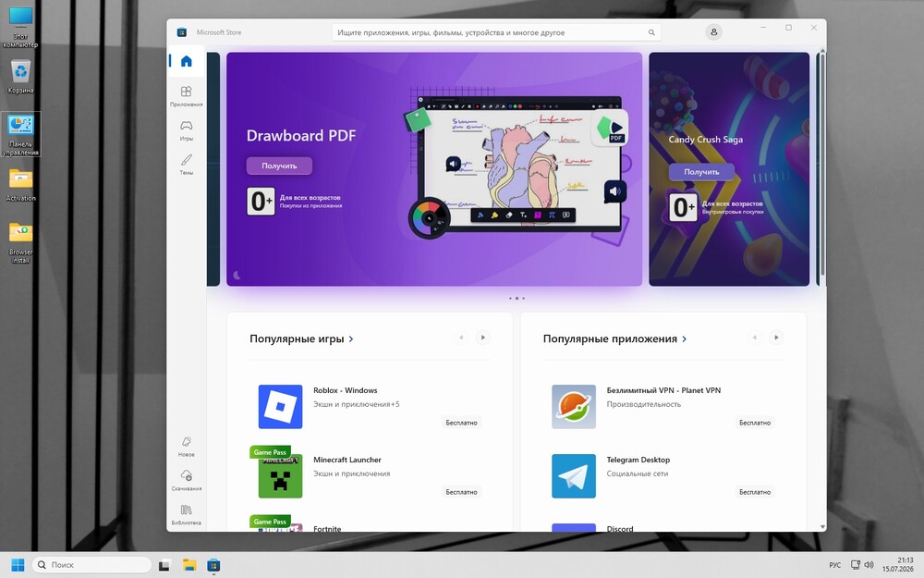Select Панель управления desktop icon
This screenshot has height=578, width=924.
click(x=20, y=135)
